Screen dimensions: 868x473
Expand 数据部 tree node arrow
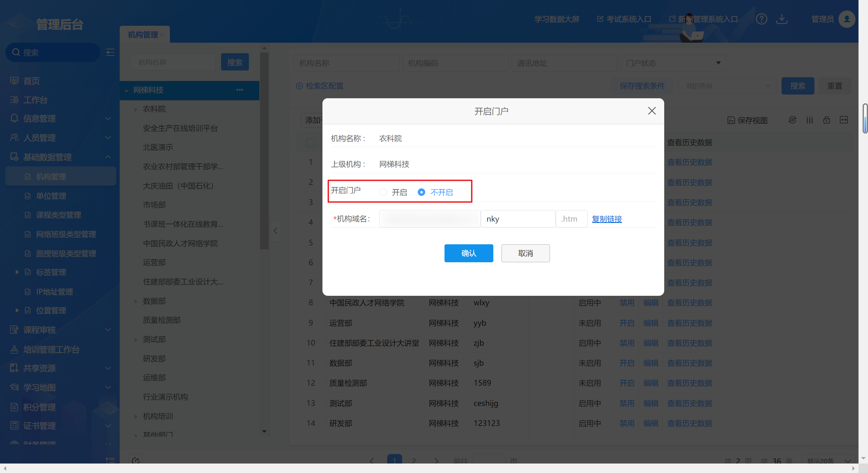(x=136, y=301)
